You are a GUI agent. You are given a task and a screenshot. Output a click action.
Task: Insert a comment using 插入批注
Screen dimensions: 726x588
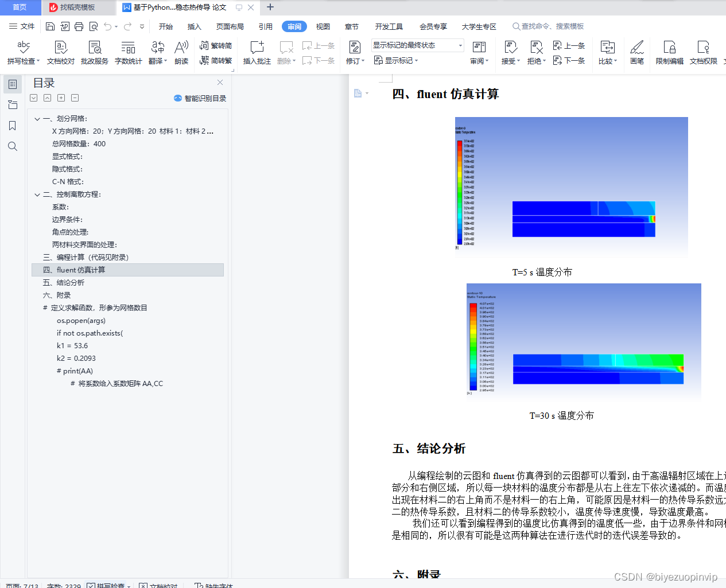[257, 52]
